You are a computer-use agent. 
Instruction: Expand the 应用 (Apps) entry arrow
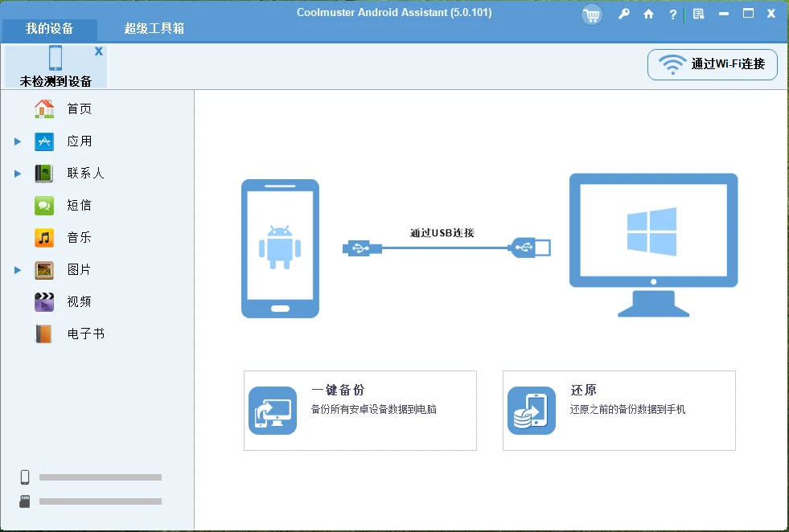click(18, 141)
